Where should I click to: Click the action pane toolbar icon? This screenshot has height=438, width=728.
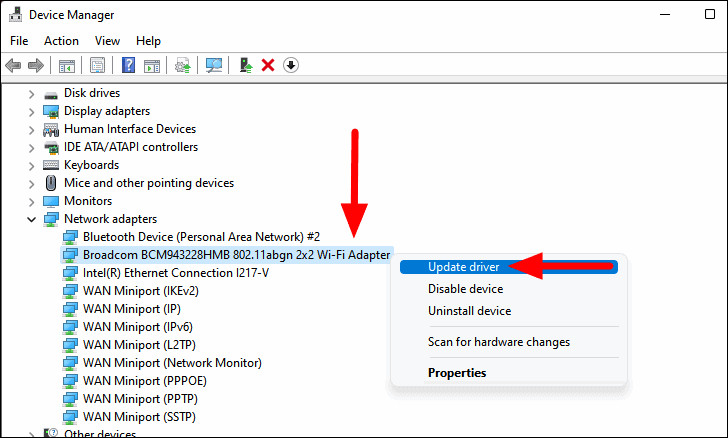pyautogui.click(x=152, y=65)
